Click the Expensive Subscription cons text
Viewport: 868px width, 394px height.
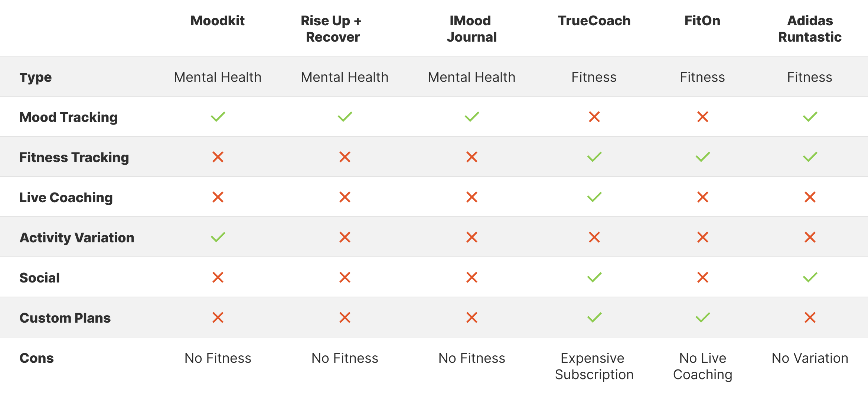point(594,366)
